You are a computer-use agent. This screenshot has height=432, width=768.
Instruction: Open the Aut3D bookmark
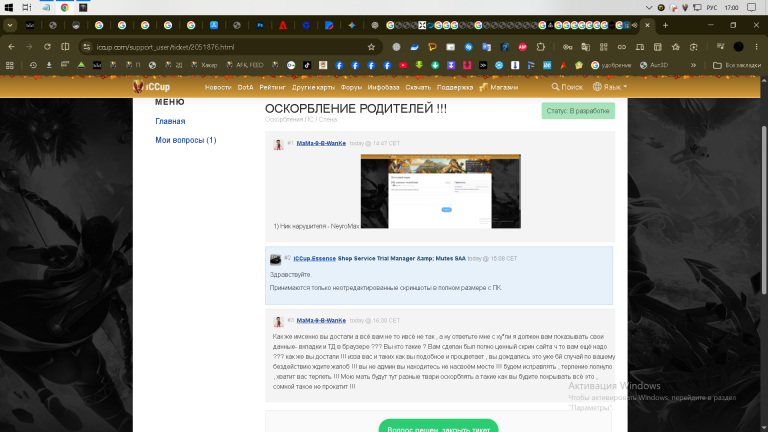pyautogui.click(x=654, y=65)
